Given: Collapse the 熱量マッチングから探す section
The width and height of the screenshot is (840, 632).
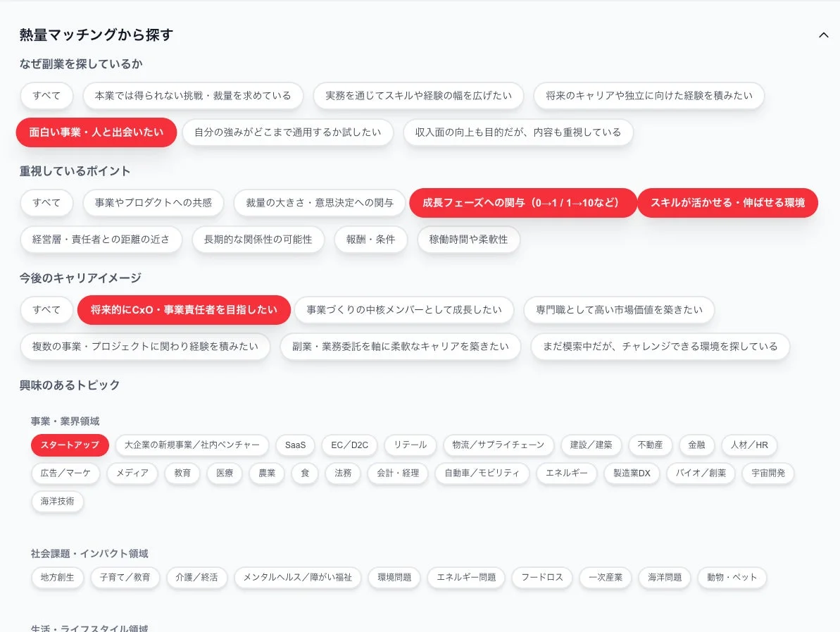Looking at the screenshot, I should pyautogui.click(x=824, y=35).
